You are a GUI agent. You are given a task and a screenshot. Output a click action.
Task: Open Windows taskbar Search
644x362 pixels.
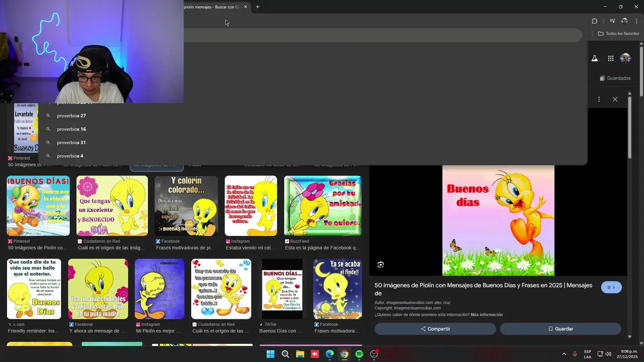[x=285, y=354]
